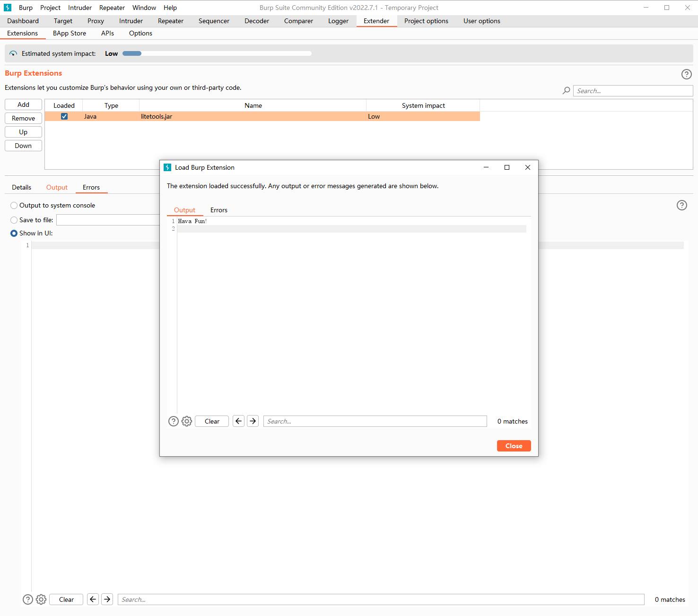Click the Remove extension button
Screen dimensions: 698x616
(23, 118)
